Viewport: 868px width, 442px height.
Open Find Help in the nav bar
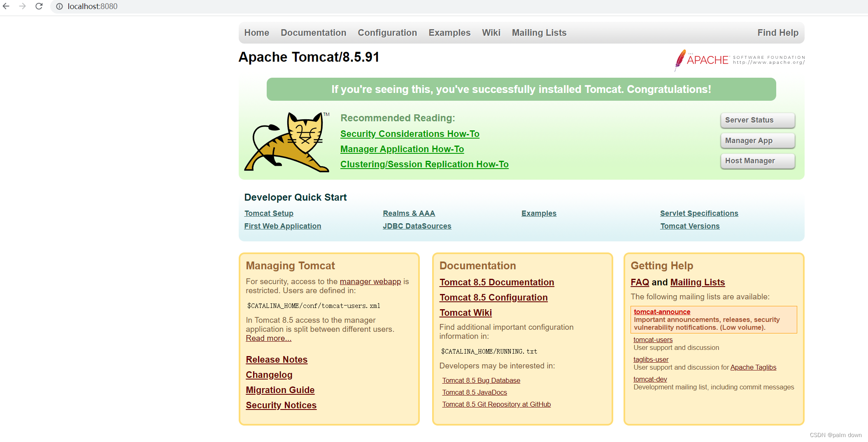pos(778,33)
